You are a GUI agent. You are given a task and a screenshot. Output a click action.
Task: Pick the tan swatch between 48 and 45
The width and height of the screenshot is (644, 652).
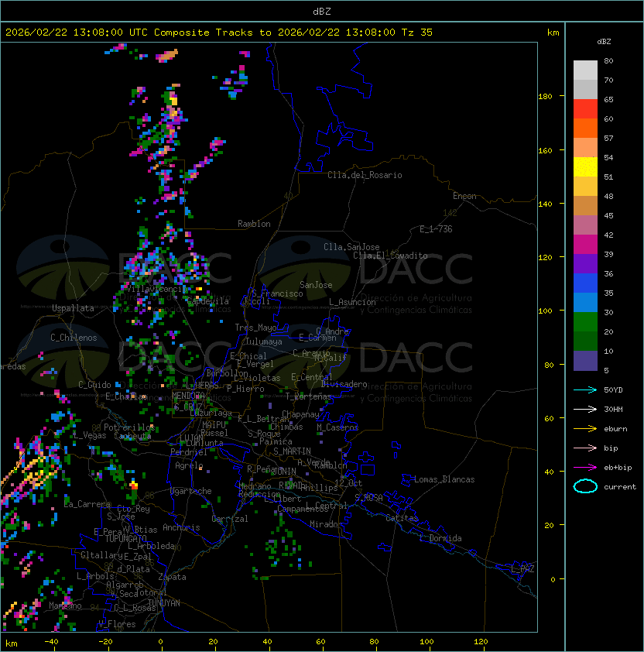(x=585, y=206)
